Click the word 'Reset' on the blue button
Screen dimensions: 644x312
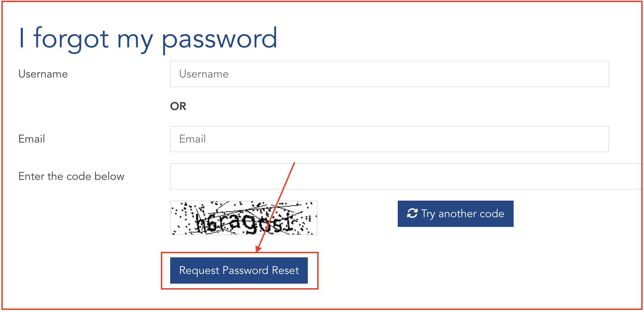click(285, 270)
